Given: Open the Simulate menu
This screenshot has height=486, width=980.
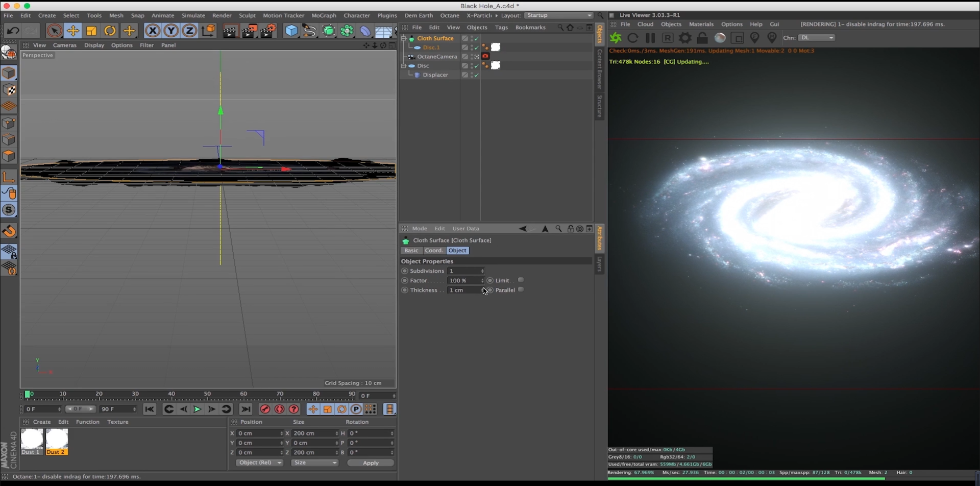Looking at the screenshot, I should click(193, 15).
